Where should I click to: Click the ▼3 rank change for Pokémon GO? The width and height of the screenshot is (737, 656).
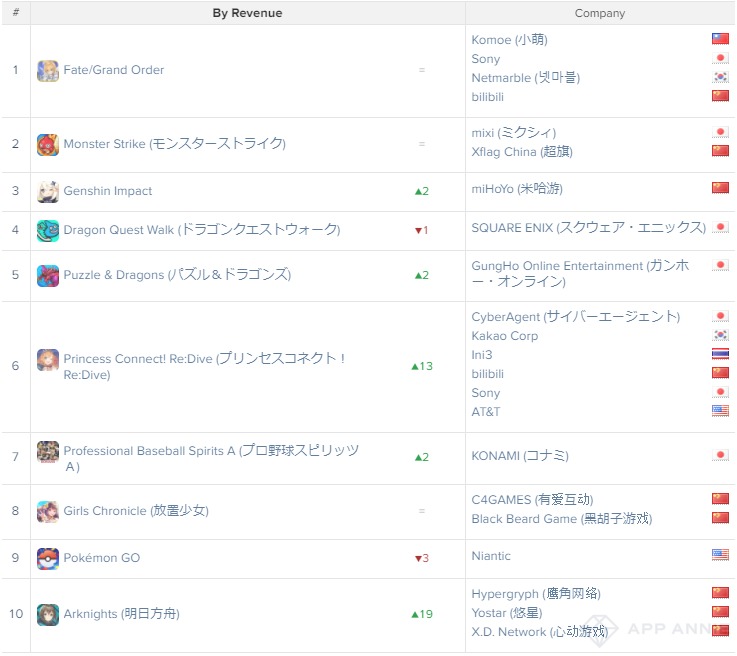422,558
